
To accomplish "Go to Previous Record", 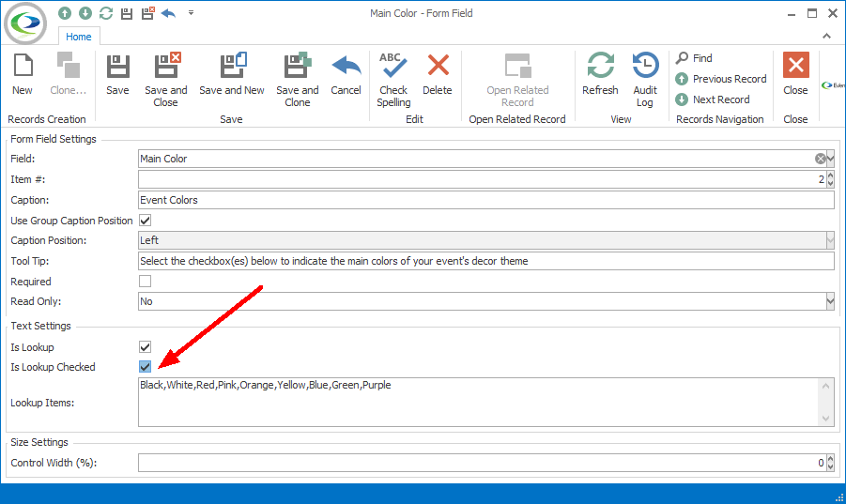I will pyautogui.click(x=721, y=79).
